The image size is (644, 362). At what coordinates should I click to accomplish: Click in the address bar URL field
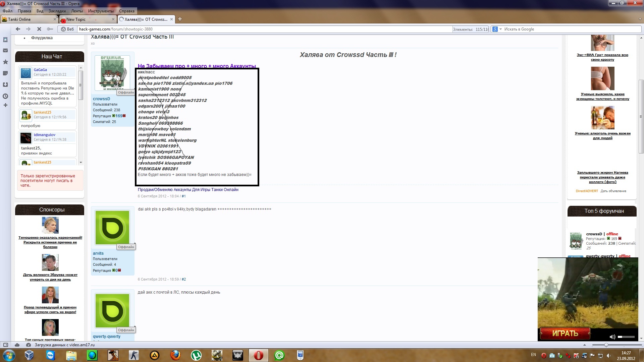264,29
